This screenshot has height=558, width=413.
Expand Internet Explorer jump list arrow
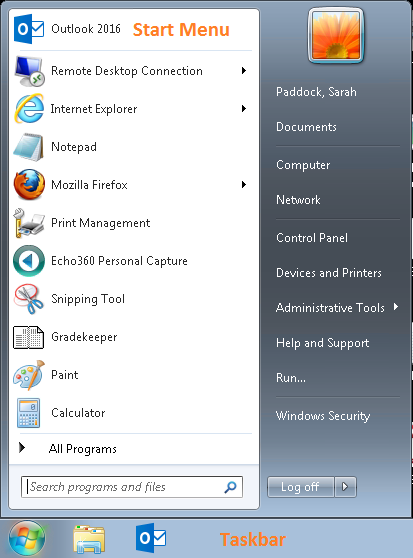(x=244, y=109)
